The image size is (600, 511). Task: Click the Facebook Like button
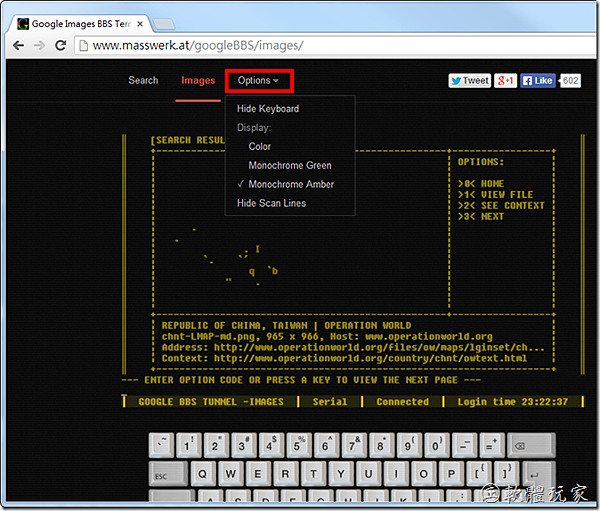tap(538, 81)
